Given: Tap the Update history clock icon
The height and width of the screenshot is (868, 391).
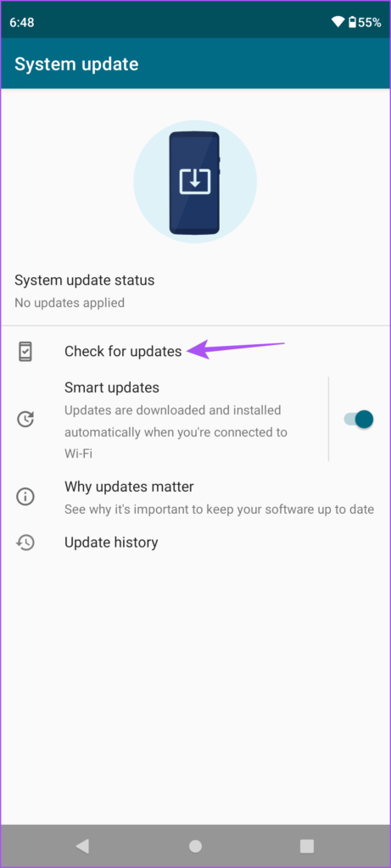Looking at the screenshot, I should (x=25, y=542).
